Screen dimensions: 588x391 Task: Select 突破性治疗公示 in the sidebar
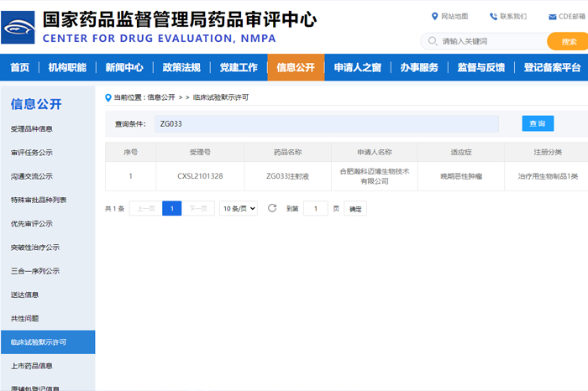[34, 248]
